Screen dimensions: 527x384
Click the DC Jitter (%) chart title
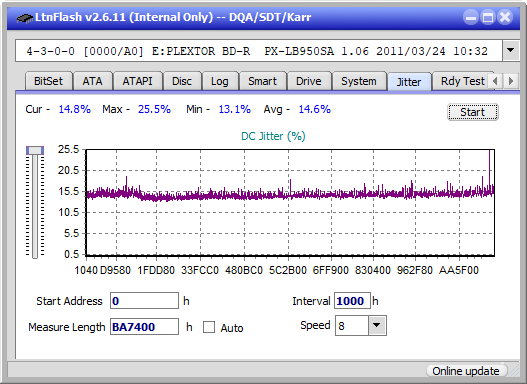273,136
